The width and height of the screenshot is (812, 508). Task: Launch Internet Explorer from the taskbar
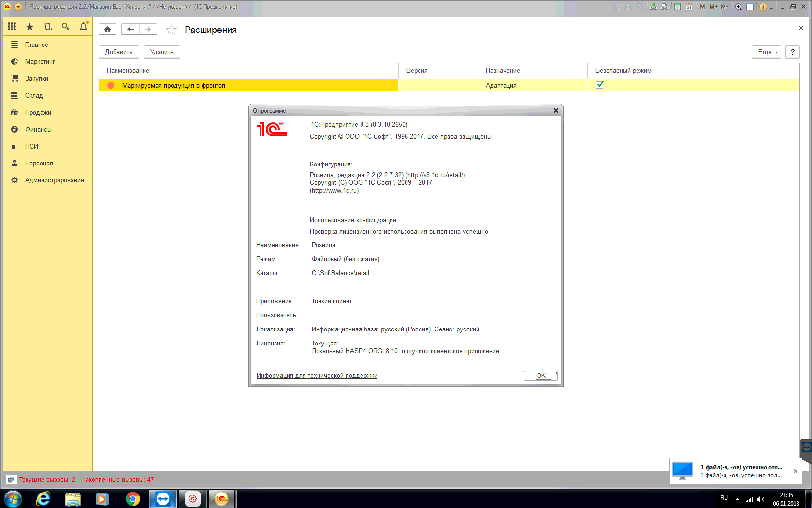click(43, 499)
